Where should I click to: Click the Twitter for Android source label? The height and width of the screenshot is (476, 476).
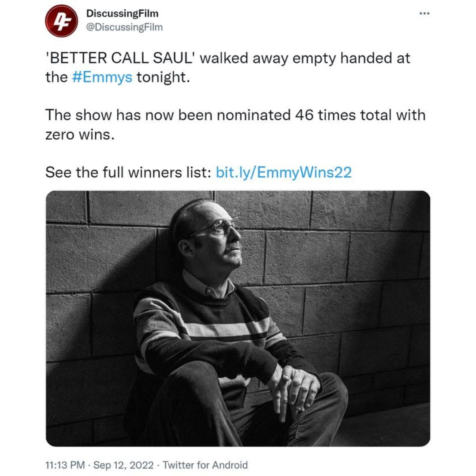tap(205, 465)
